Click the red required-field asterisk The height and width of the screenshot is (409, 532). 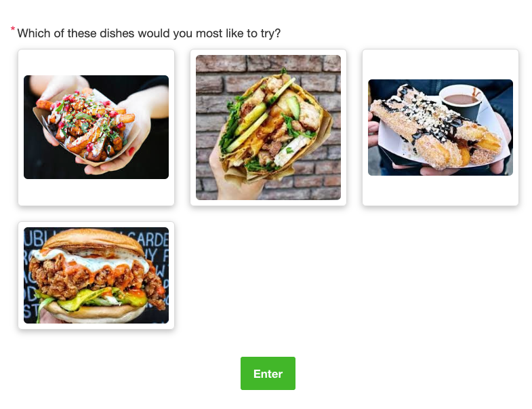(13, 29)
